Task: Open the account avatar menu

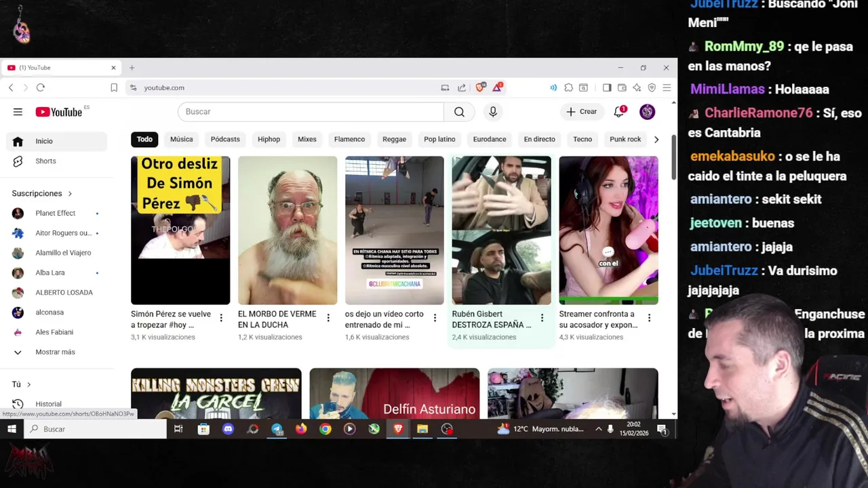Action: tap(647, 112)
